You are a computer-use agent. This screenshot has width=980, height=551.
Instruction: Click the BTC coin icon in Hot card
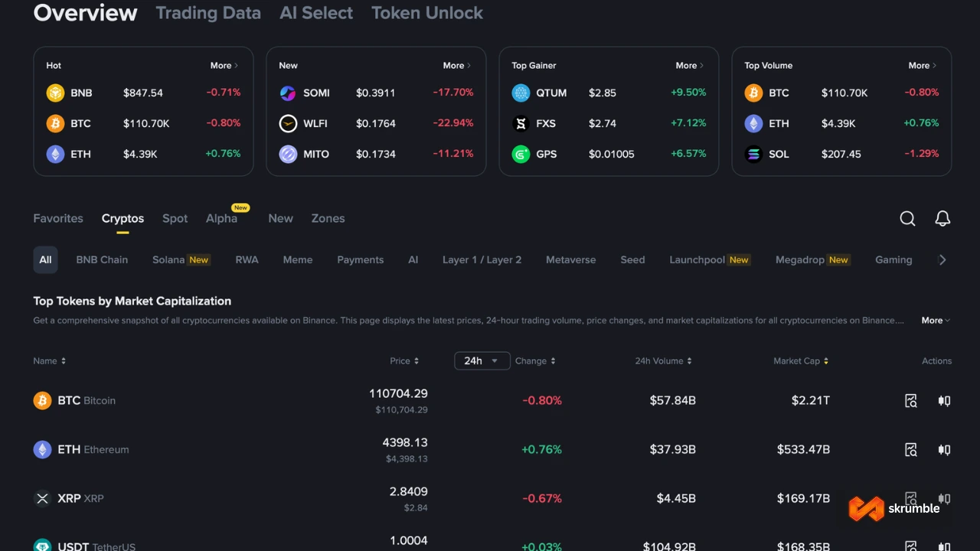tap(55, 123)
